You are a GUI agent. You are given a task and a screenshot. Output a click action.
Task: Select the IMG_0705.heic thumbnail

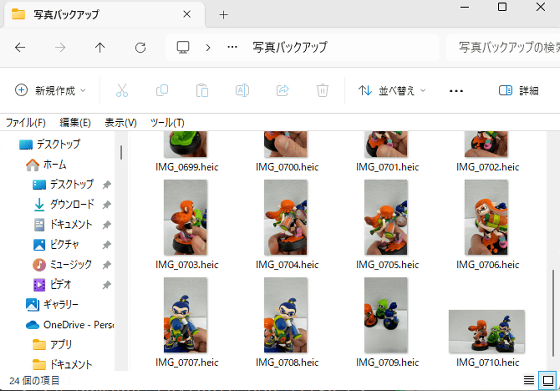[386, 217]
